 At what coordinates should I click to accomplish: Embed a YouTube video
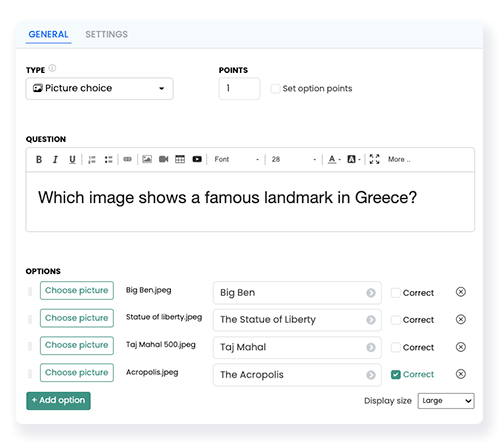point(197,159)
